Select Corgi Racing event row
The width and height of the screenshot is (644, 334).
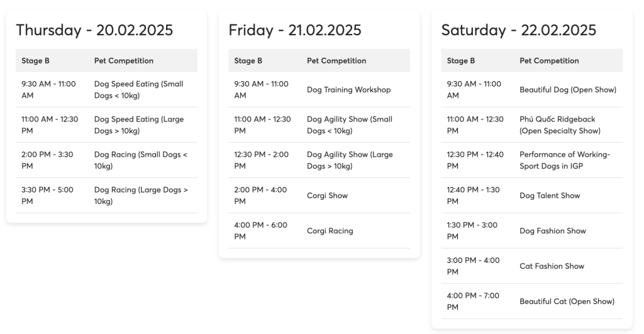pyautogui.click(x=319, y=230)
